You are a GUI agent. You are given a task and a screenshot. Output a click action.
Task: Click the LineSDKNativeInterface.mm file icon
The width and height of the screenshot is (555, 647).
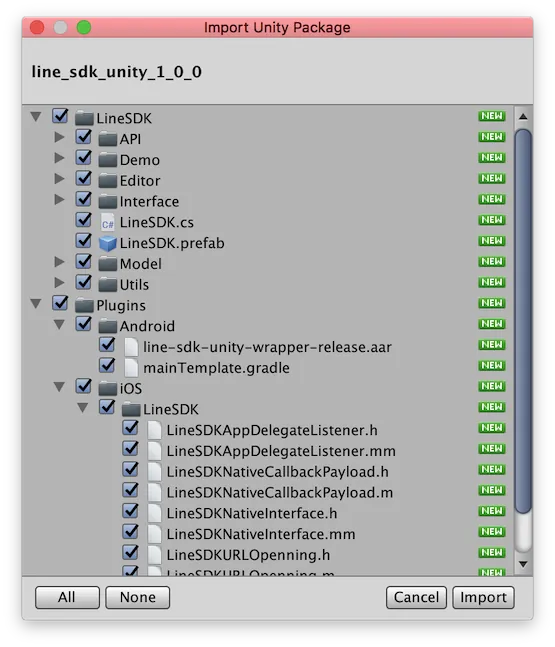(x=155, y=534)
